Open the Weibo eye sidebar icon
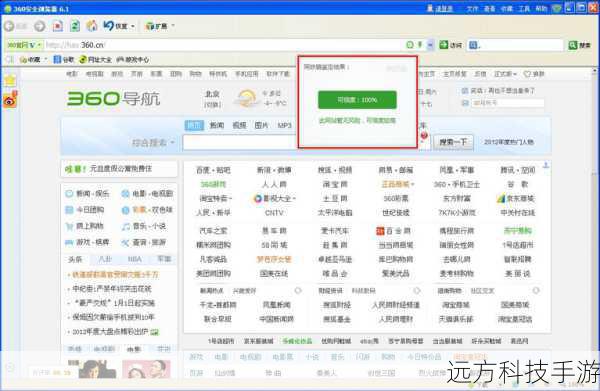600x391 pixels. (10, 101)
